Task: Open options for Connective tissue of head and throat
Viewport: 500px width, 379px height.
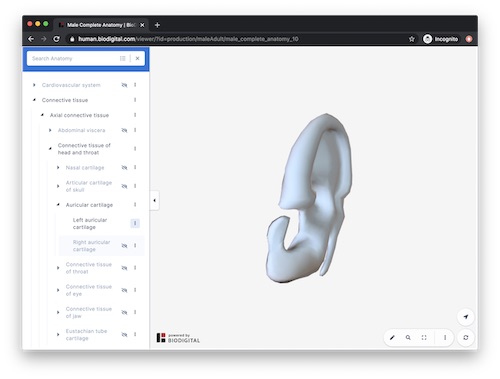Action: (x=135, y=149)
